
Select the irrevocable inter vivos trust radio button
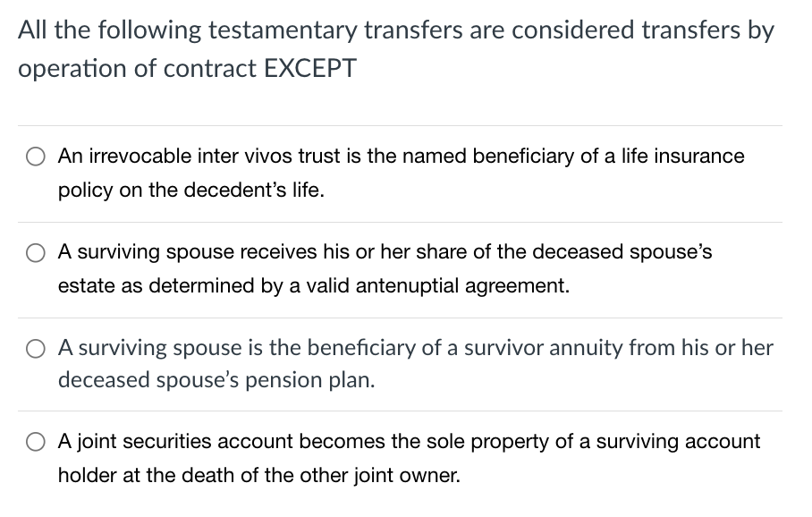tap(36, 156)
